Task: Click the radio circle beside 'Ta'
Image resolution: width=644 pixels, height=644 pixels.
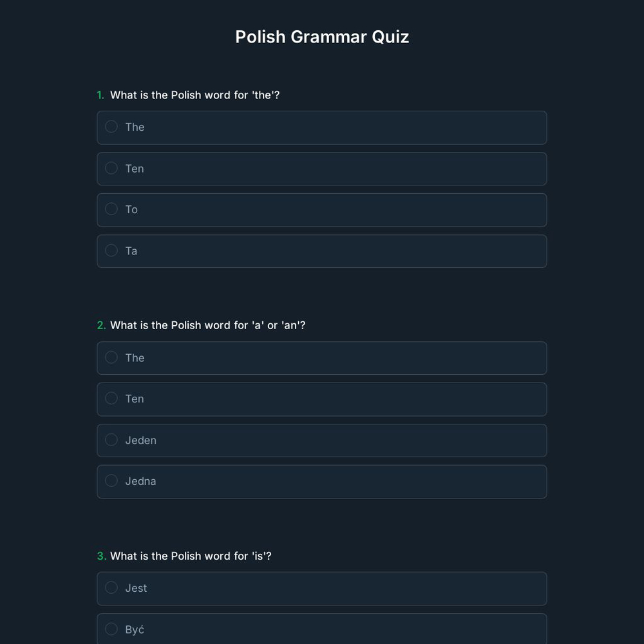Action: pyautogui.click(x=111, y=250)
